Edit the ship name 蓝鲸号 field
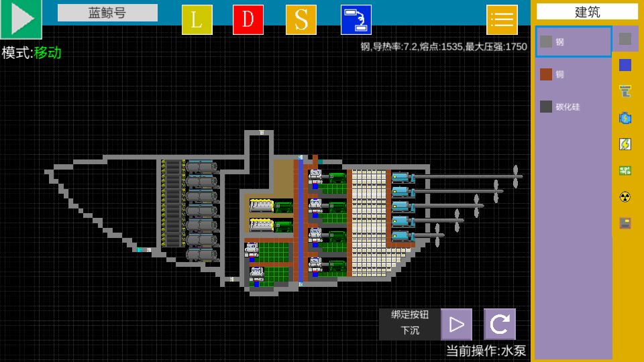 [x=107, y=13]
